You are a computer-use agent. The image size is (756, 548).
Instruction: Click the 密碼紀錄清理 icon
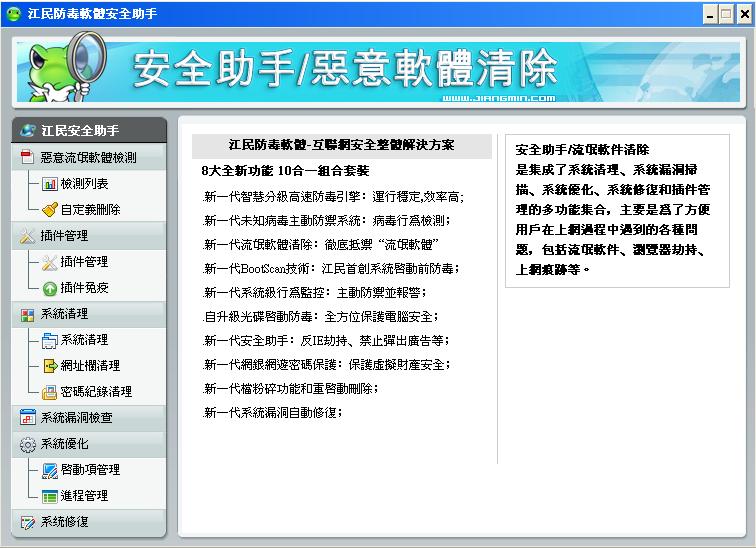49,392
